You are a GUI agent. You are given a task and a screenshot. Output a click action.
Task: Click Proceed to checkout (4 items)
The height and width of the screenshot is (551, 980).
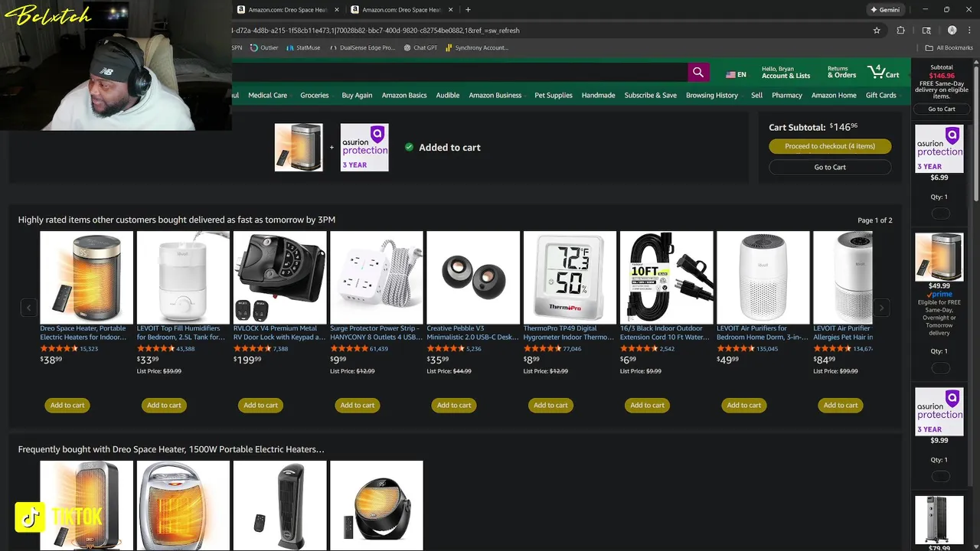(830, 146)
